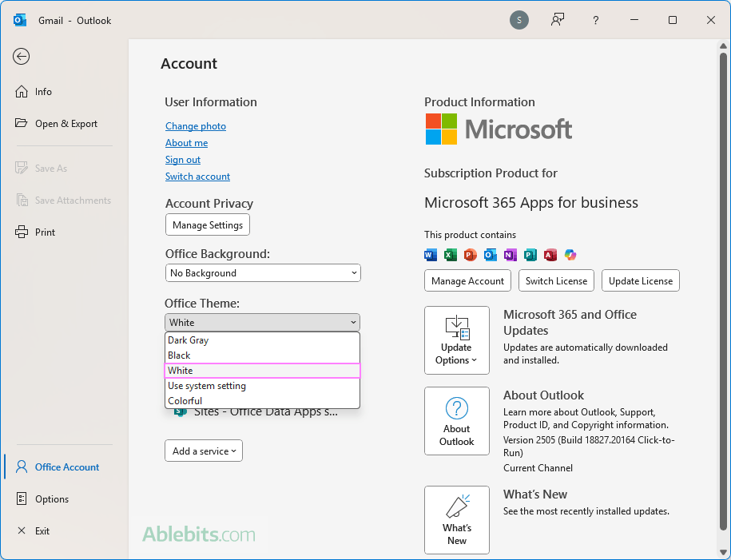Click the Switch account link

(197, 177)
